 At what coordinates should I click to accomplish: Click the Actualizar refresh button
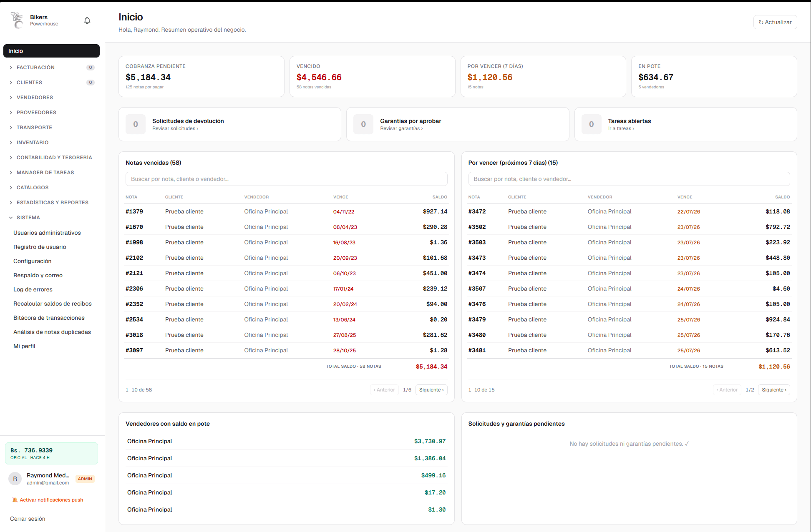tap(775, 22)
